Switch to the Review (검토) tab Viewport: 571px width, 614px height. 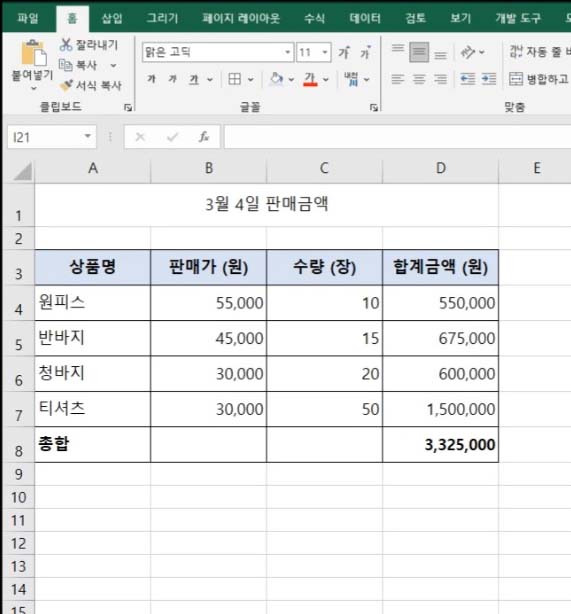click(x=415, y=18)
